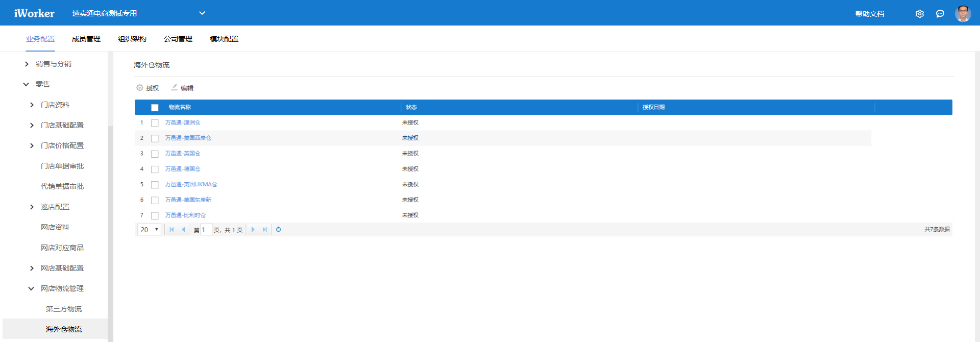
Task: Open the user avatar profile
Action: [963, 14]
